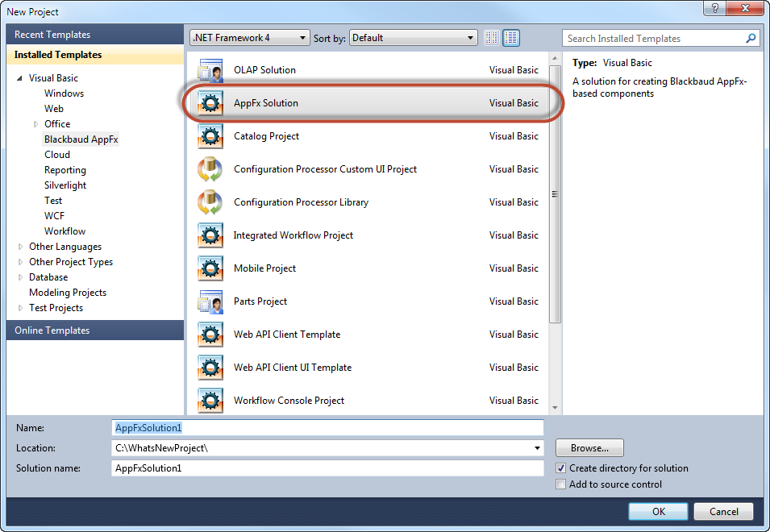
Task: Toggle Create directory for solution checkbox
Action: (x=561, y=468)
